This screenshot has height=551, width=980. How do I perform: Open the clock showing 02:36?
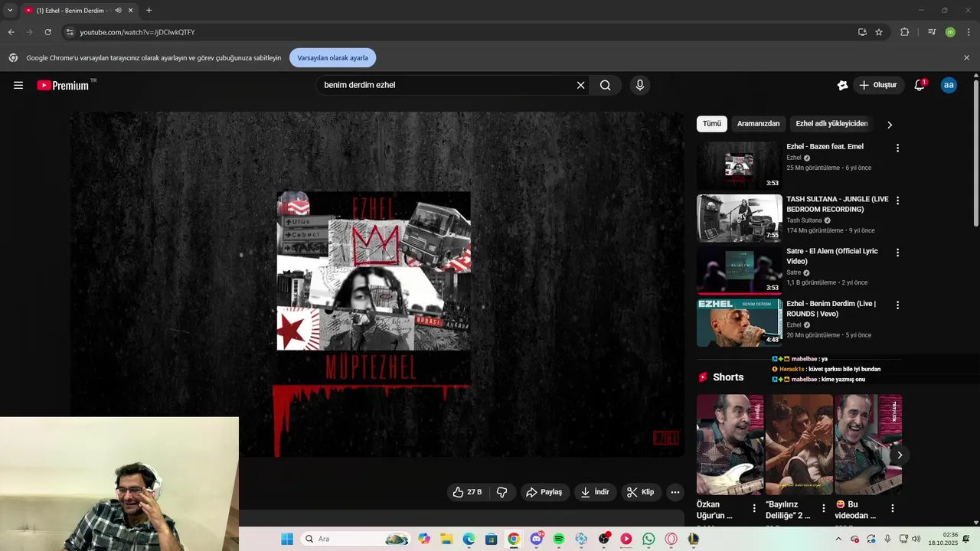(x=943, y=539)
